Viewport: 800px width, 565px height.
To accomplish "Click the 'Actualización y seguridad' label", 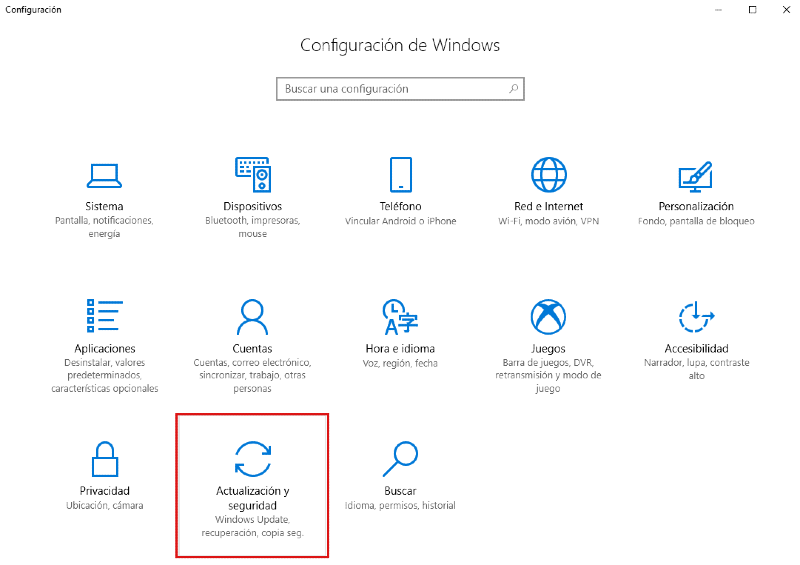I will 253,498.
